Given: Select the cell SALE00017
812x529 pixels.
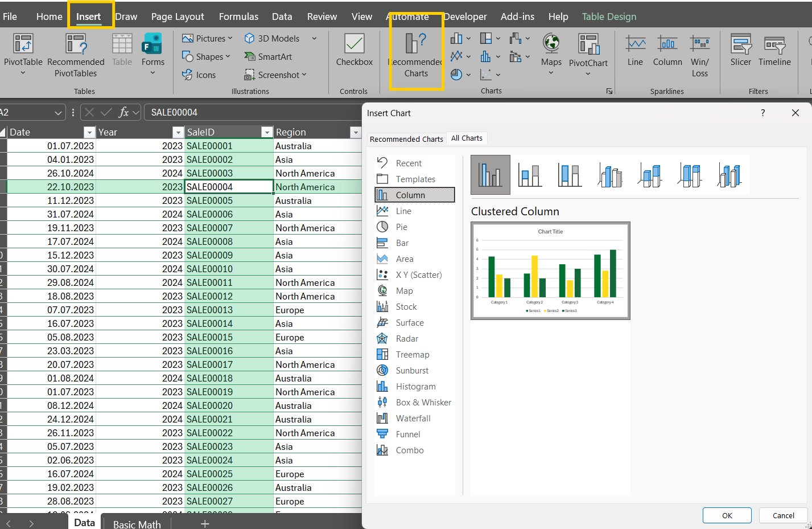Looking at the screenshot, I should click(x=229, y=364).
